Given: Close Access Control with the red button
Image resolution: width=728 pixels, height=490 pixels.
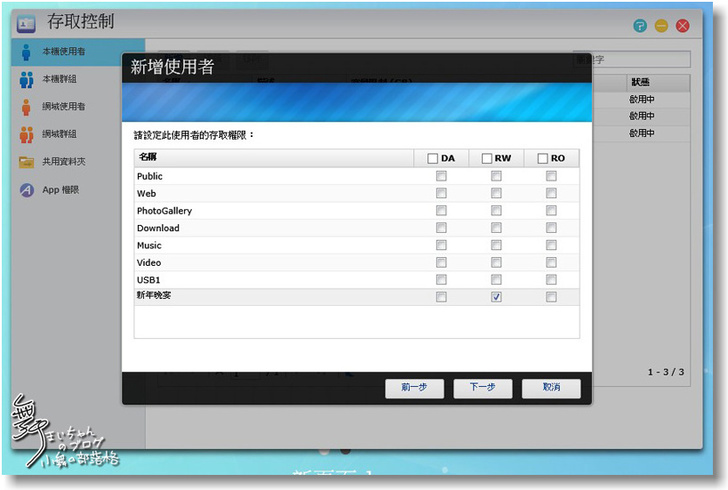Looking at the screenshot, I should pos(682,26).
